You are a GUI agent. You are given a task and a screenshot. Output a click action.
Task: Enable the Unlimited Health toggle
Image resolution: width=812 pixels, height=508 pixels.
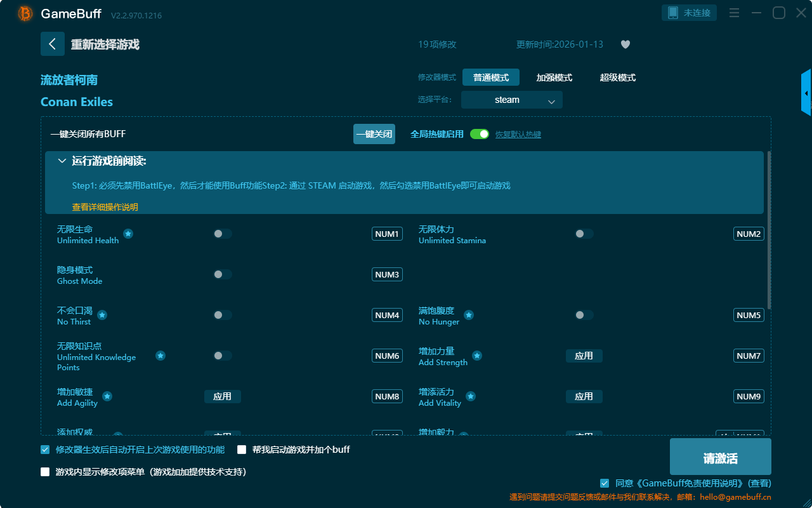coord(222,234)
